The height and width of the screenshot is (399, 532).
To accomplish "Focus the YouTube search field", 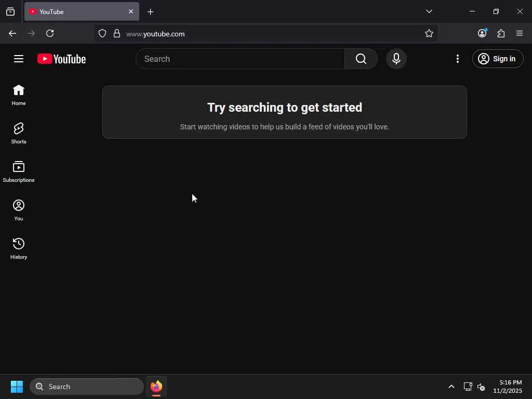I will pyautogui.click(x=240, y=59).
